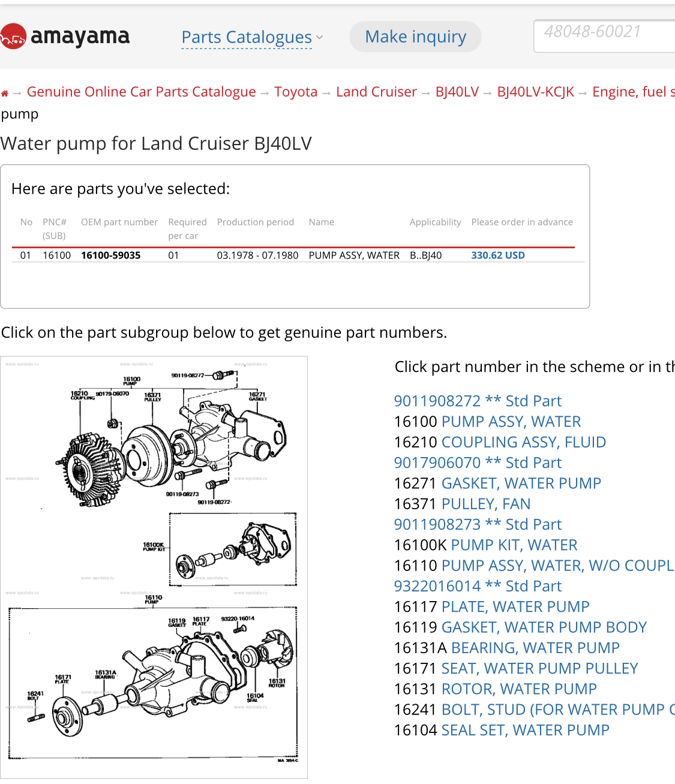Open the PUMP KIT, WATER link
This screenshot has width=675, height=784.
(x=514, y=545)
